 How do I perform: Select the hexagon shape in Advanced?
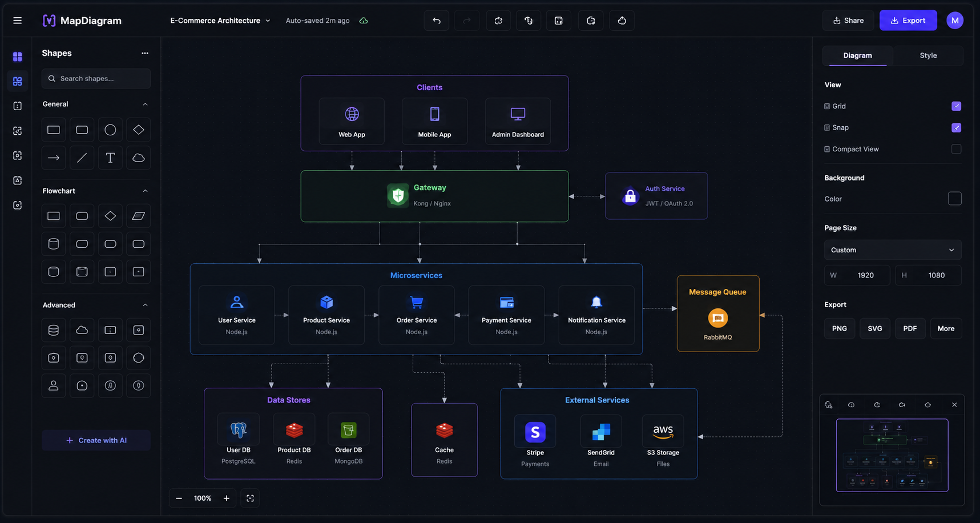[x=139, y=358]
